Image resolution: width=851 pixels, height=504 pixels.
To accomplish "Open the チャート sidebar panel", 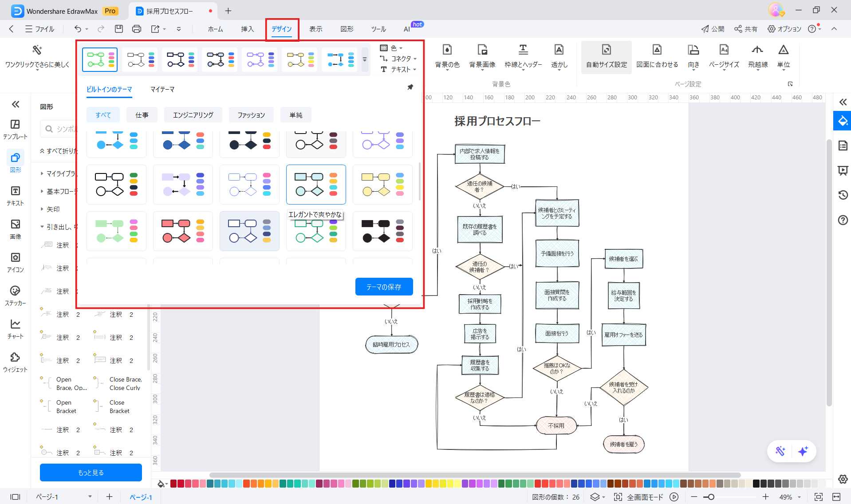I will [15, 329].
